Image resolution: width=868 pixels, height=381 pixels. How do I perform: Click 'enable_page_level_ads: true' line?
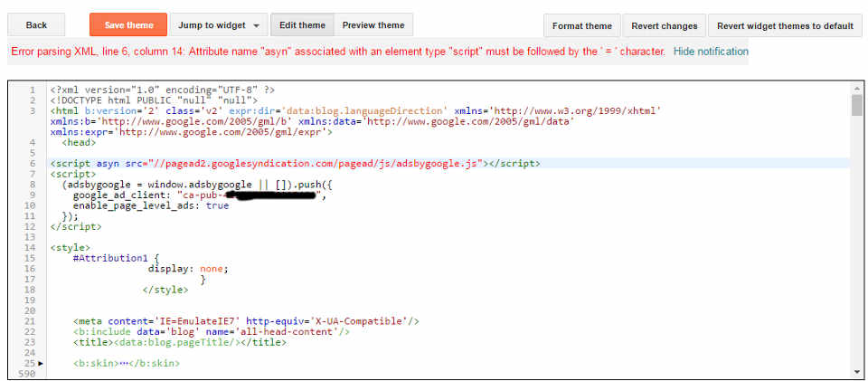coord(151,205)
